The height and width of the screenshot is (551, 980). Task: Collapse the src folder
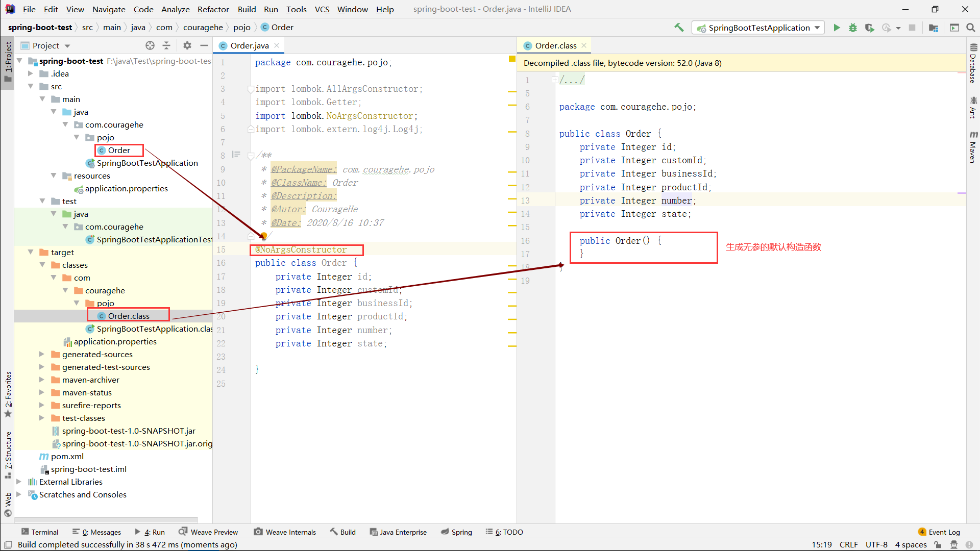point(31,86)
